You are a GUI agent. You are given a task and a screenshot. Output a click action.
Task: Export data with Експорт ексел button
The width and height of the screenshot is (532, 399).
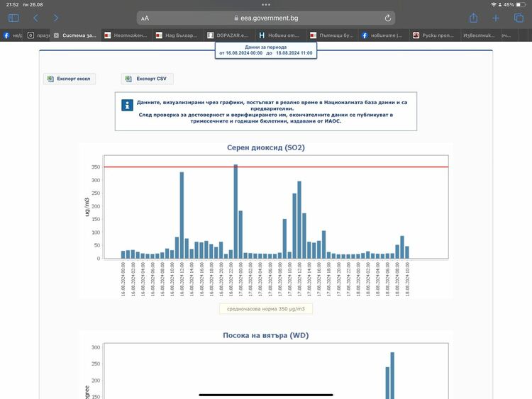tap(70, 79)
